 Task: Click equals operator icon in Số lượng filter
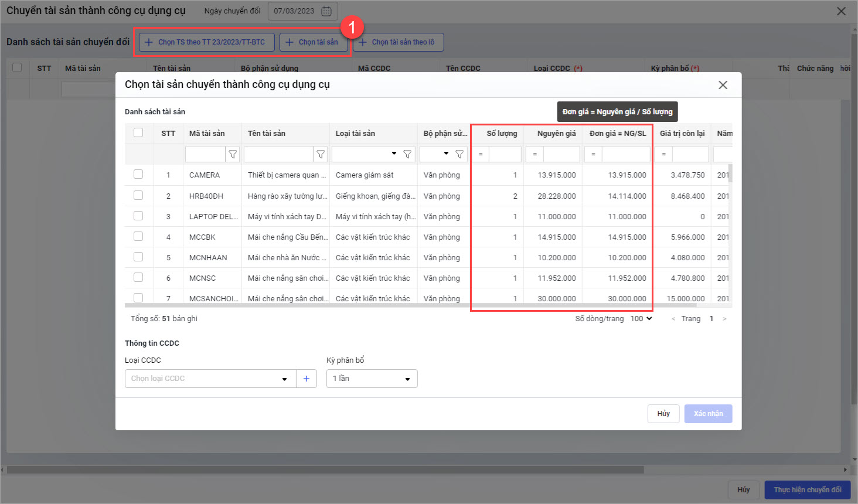(x=481, y=154)
